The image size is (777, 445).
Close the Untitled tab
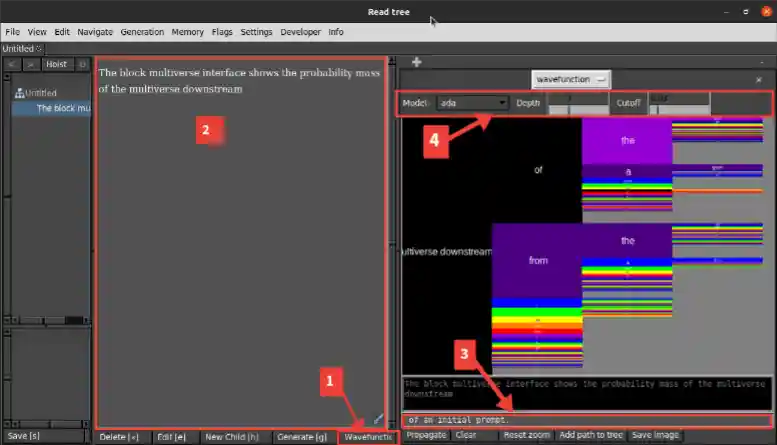39,48
